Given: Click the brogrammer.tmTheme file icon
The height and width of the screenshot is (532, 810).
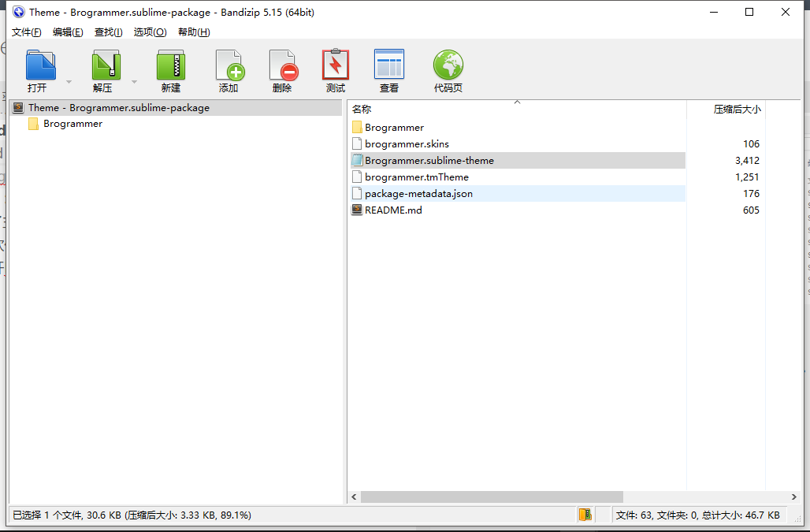Looking at the screenshot, I should coord(357,177).
